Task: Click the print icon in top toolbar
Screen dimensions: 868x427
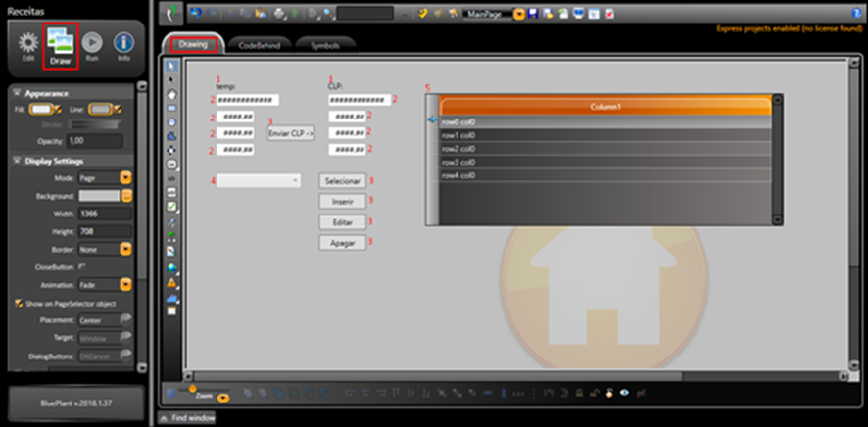Action: pos(280,14)
